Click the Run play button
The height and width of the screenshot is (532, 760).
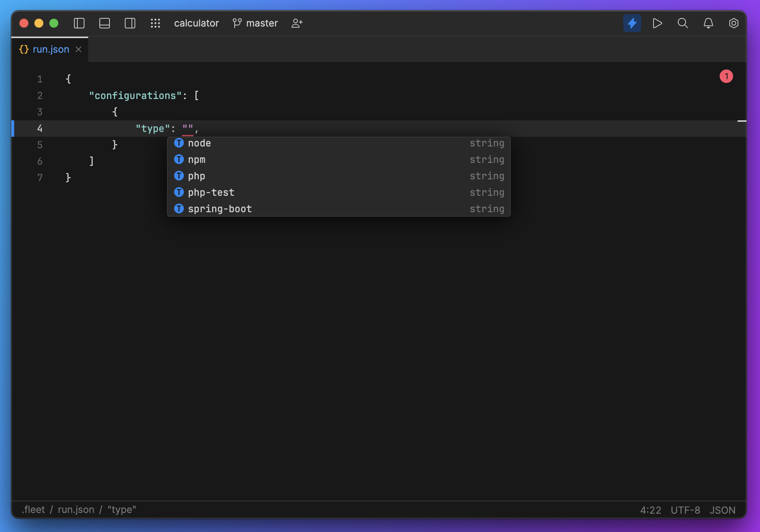657,23
